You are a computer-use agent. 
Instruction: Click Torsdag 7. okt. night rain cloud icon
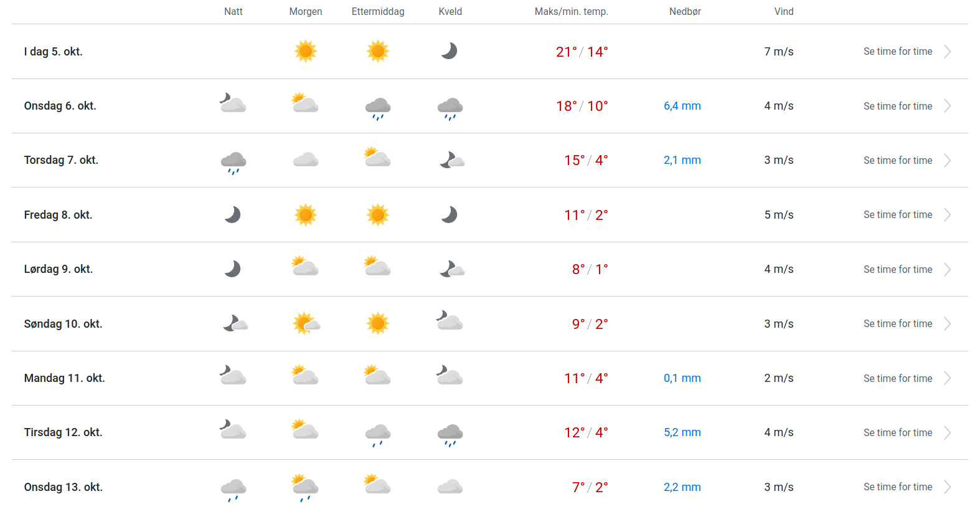[233, 161]
